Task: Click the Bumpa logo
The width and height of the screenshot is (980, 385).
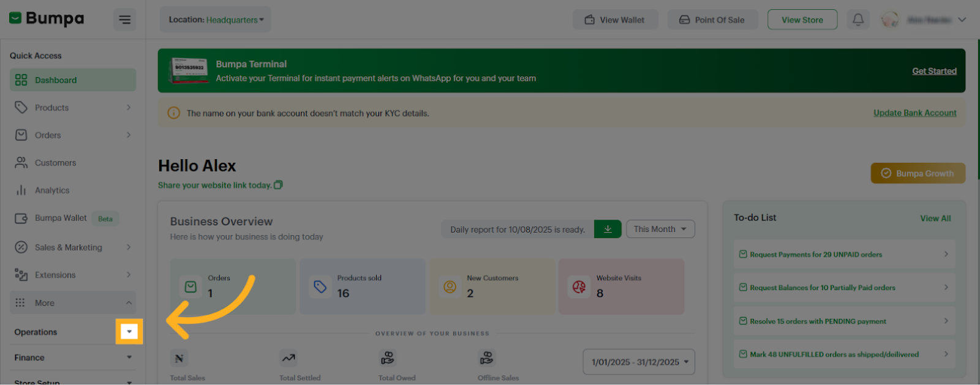Action: [47, 19]
